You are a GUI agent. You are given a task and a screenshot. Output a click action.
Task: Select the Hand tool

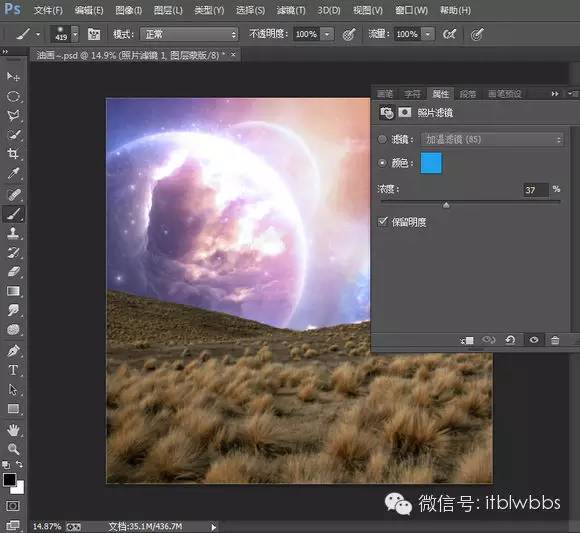point(13,430)
